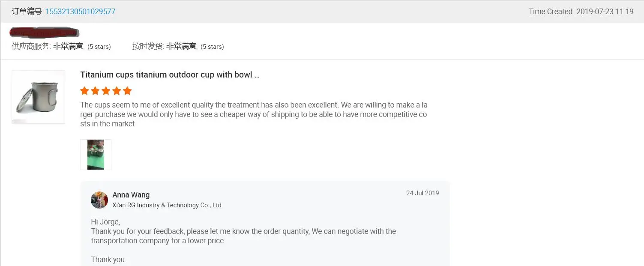Click the third orange rating star

tap(106, 91)
